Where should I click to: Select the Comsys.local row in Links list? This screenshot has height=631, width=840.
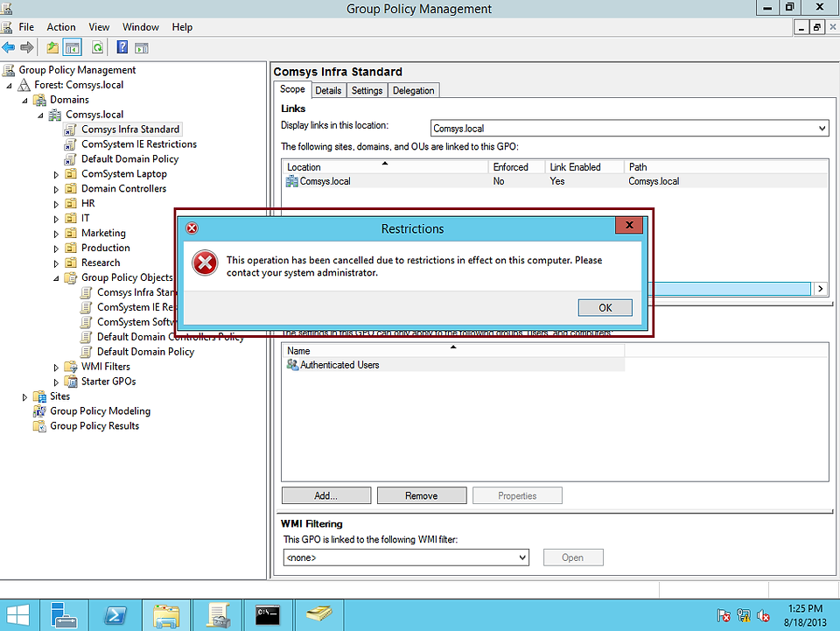pyautogui.click(x=555, y=181)
